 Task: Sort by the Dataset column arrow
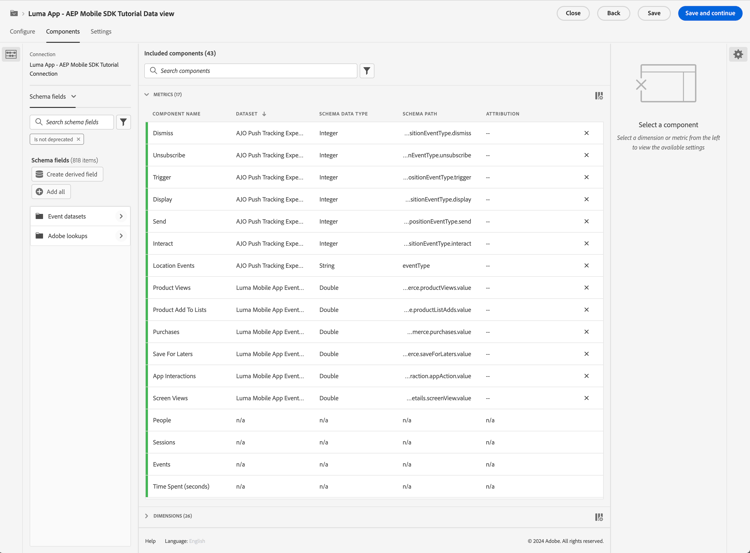(264, 114)
